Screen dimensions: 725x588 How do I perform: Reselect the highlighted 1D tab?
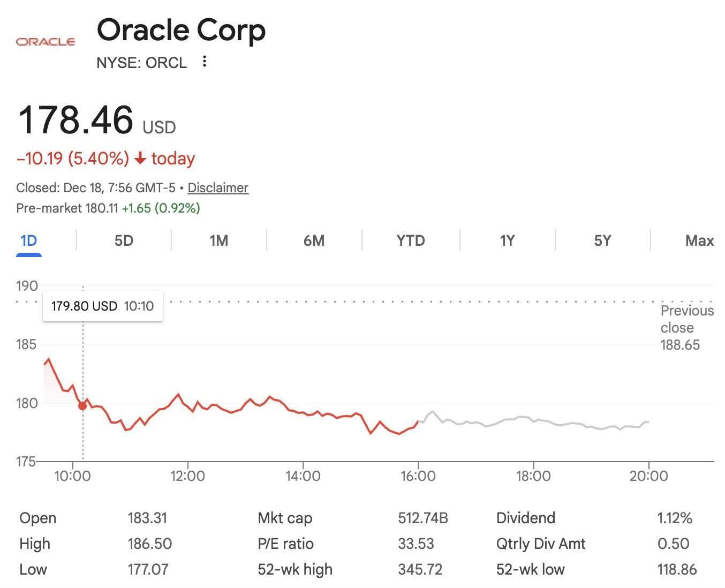[x=29, y=241]
